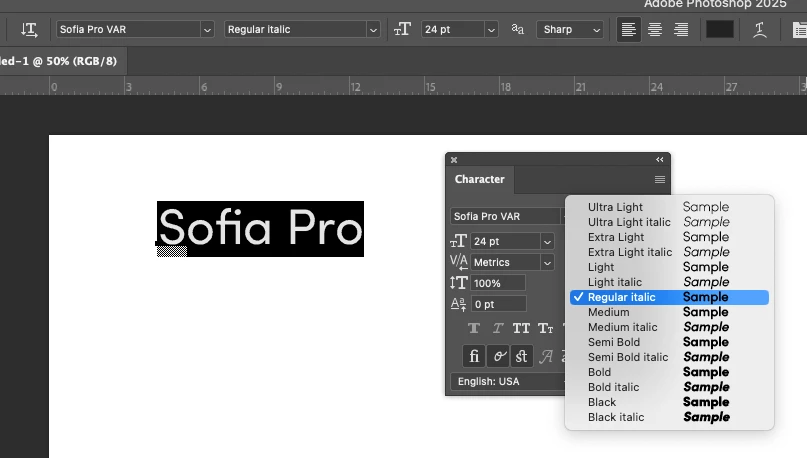Click the horizontal ruler at mark 12

pyautogui.click(x=355, y=86)
